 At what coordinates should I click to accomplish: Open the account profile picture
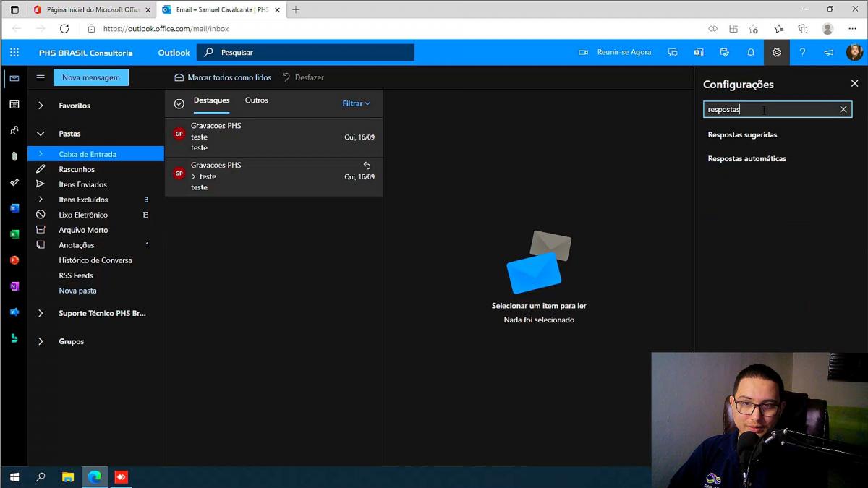coord(854,52)
